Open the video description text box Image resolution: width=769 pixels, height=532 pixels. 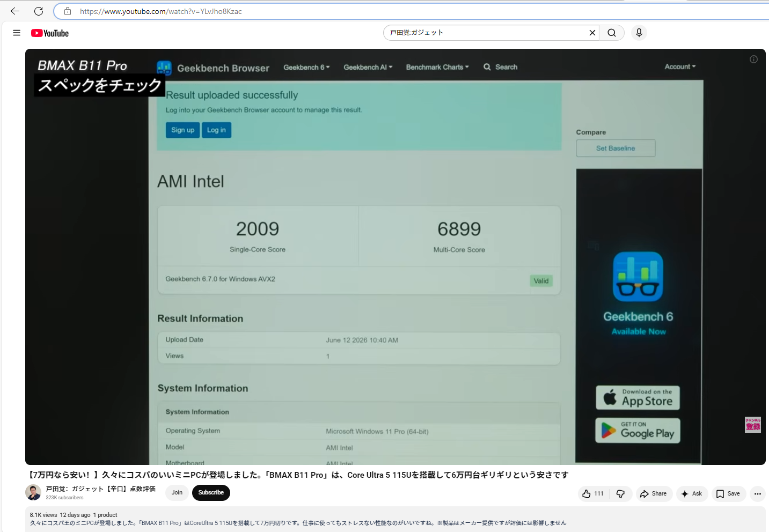click(396, 519)
